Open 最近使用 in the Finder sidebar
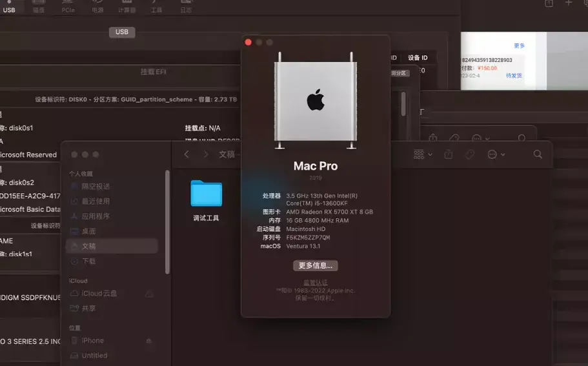The image size is (588, 366). click(x=112, y=201)
